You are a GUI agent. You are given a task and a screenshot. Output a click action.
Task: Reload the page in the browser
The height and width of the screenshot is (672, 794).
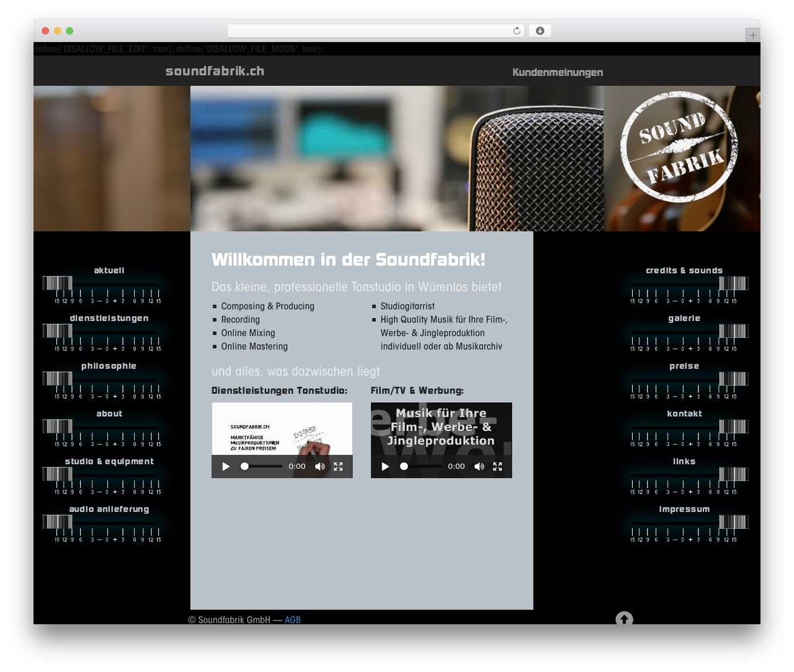tap(517, 31)
